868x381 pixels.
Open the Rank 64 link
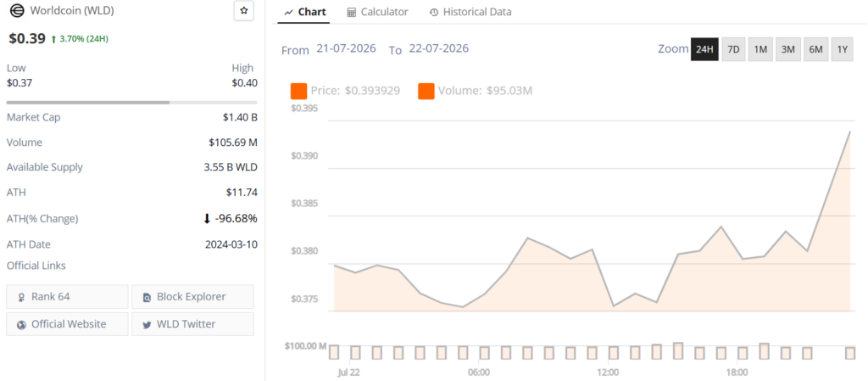point(67,296)
